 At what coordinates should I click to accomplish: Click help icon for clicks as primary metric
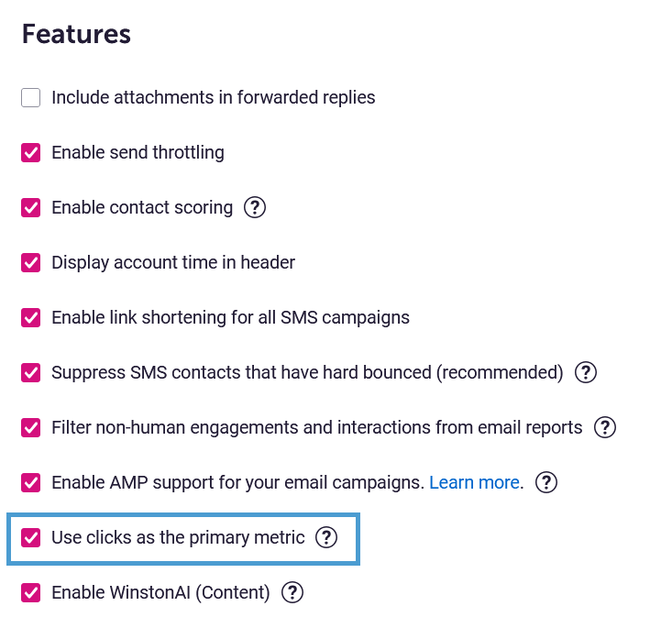(x=326, y=537)
